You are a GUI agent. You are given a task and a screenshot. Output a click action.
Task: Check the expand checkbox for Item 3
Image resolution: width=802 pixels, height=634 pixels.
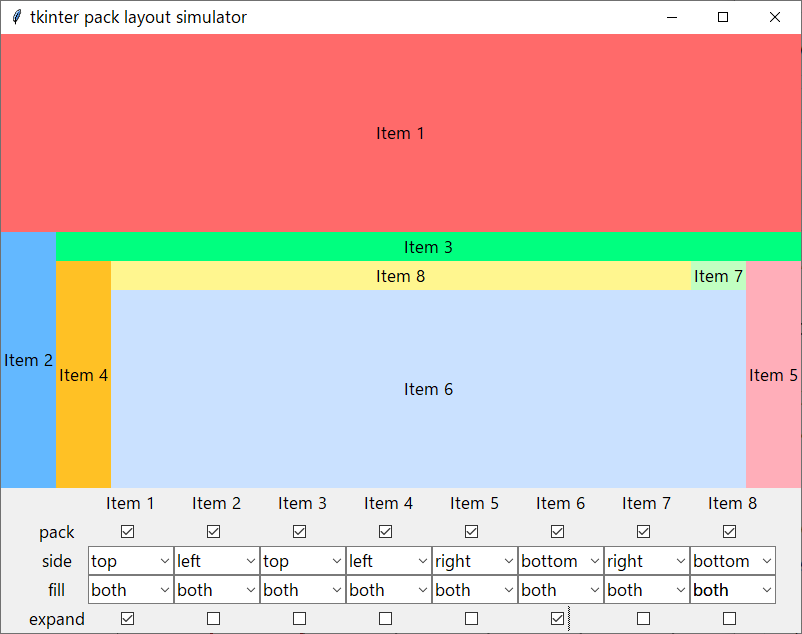(x=299, y=619)
